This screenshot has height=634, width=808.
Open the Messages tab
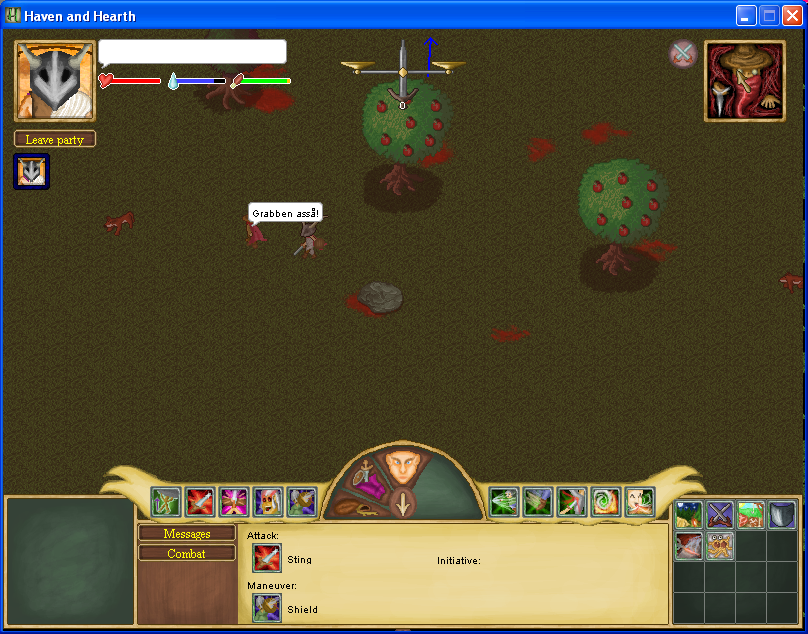187,533
